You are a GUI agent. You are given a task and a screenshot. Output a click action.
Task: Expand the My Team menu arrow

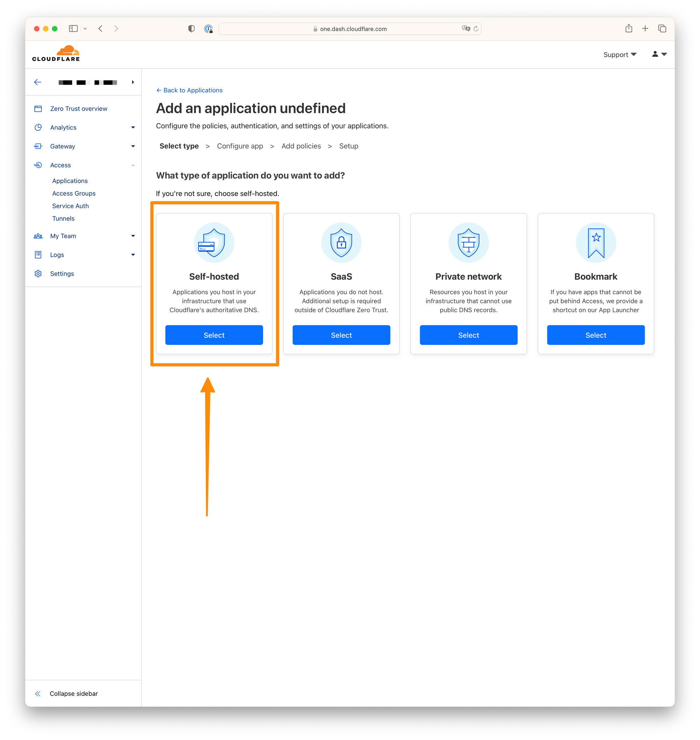tap(133, 236)
